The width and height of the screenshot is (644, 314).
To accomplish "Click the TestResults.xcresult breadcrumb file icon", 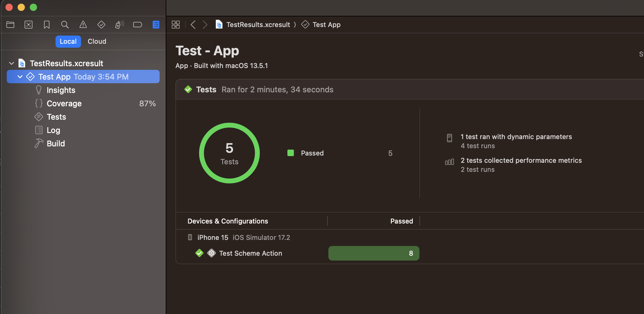I will 219,24.
